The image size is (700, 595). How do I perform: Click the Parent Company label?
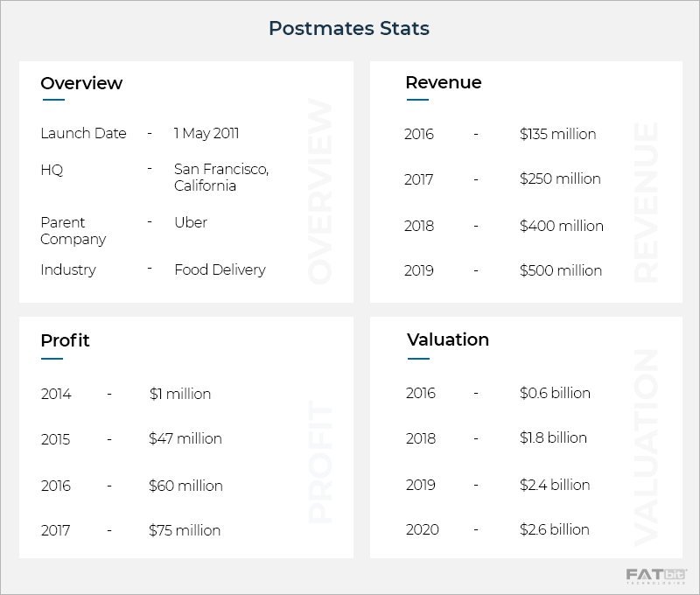(x=73, y=231)
